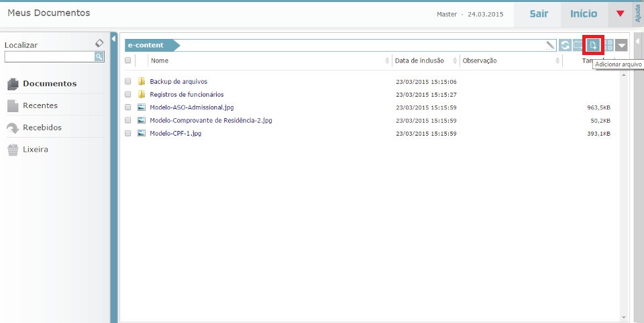Click the Master - 24.03.2015 header text
Image resolution: width=644 pixels, height=323 pixels.
(x=470, y=14)
